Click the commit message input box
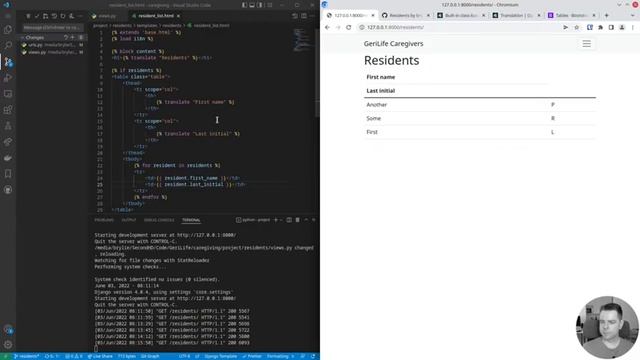Image resolution: width=640 pixels, height=360 pixels. (52, 28)
